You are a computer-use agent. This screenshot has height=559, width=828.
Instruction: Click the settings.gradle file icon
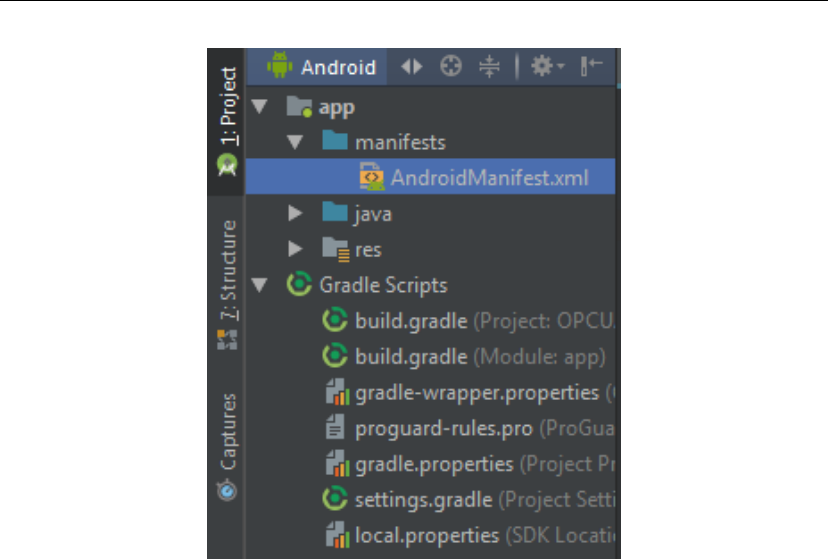coord(335,499)
